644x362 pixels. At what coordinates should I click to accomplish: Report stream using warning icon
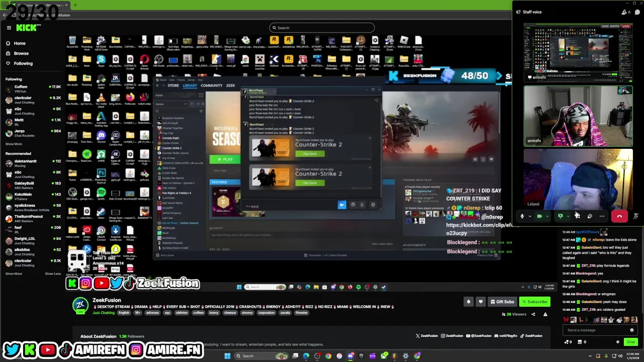[545, 314]
